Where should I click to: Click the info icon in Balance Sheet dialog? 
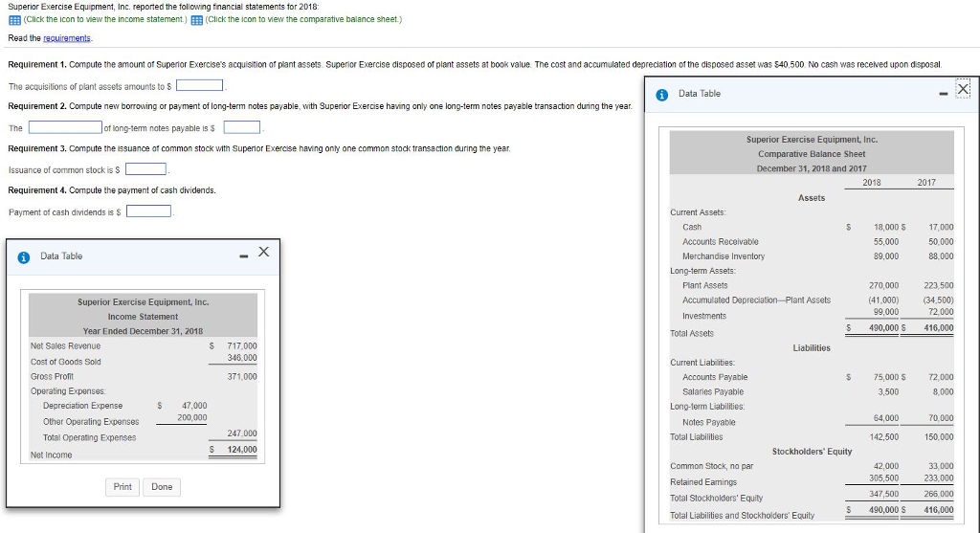coord(662,95)
